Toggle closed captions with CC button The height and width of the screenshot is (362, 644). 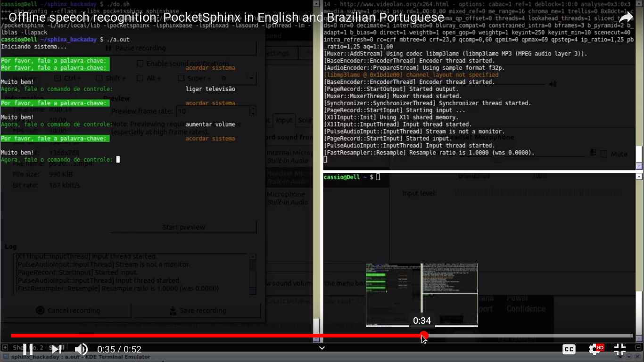coord(569,349)
